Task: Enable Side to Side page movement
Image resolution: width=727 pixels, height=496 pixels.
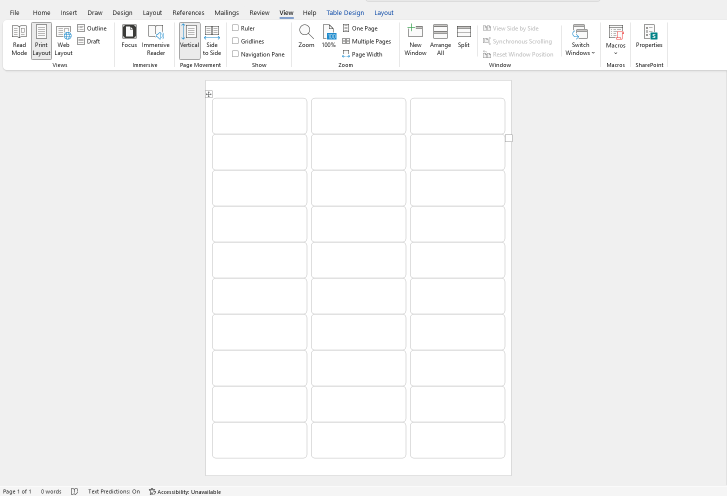Action: 212,40
